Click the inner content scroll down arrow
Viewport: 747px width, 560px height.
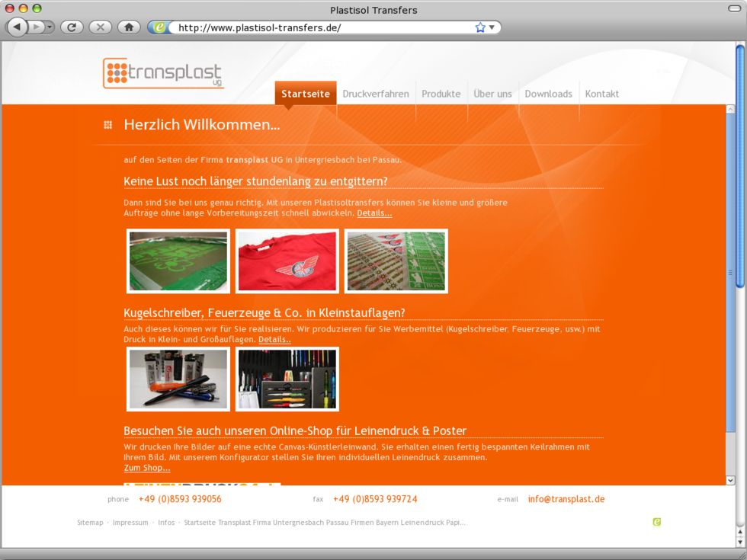(730, 481)
